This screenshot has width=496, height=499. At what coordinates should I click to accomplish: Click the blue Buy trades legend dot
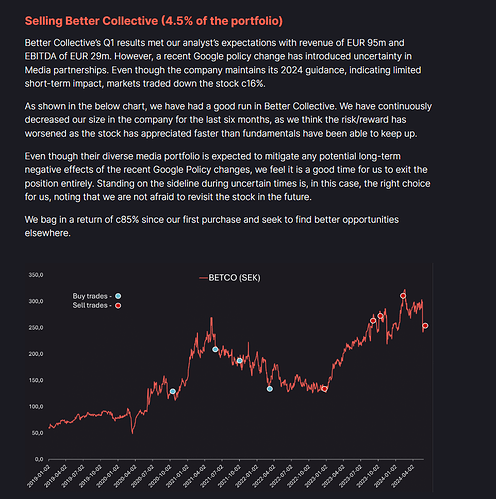tap(118, 296)
